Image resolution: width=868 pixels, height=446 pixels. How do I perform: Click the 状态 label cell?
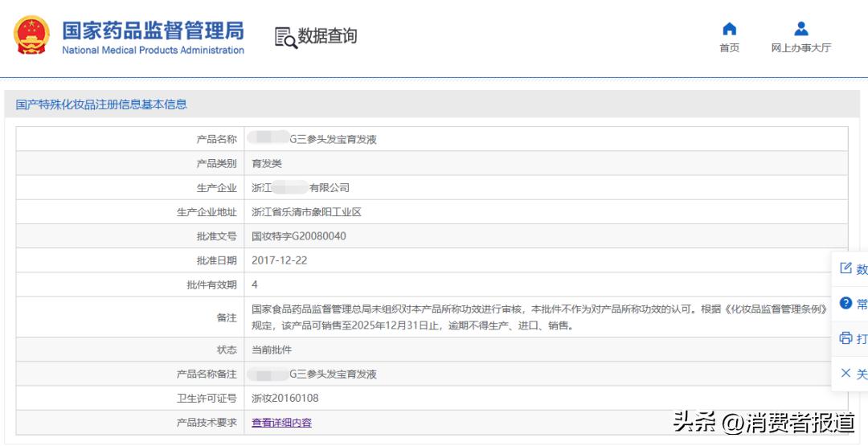coord(130,350)
